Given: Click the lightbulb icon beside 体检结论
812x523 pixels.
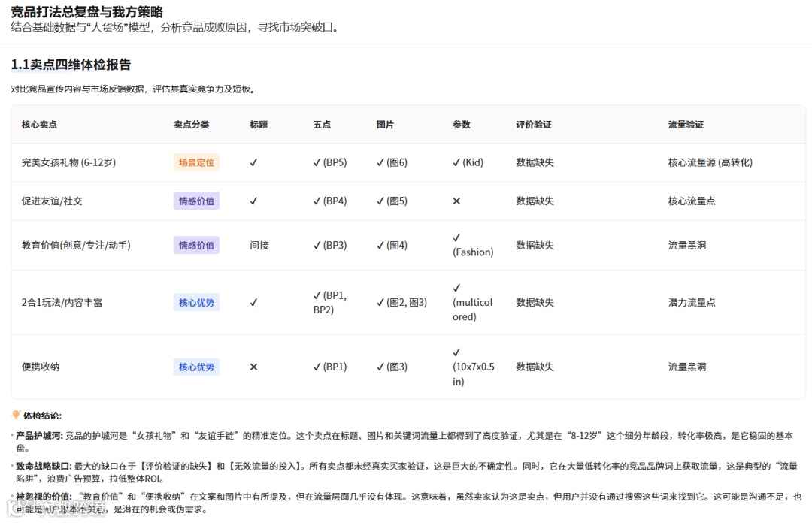Looking at the screenshot, I should click(16, 415).
